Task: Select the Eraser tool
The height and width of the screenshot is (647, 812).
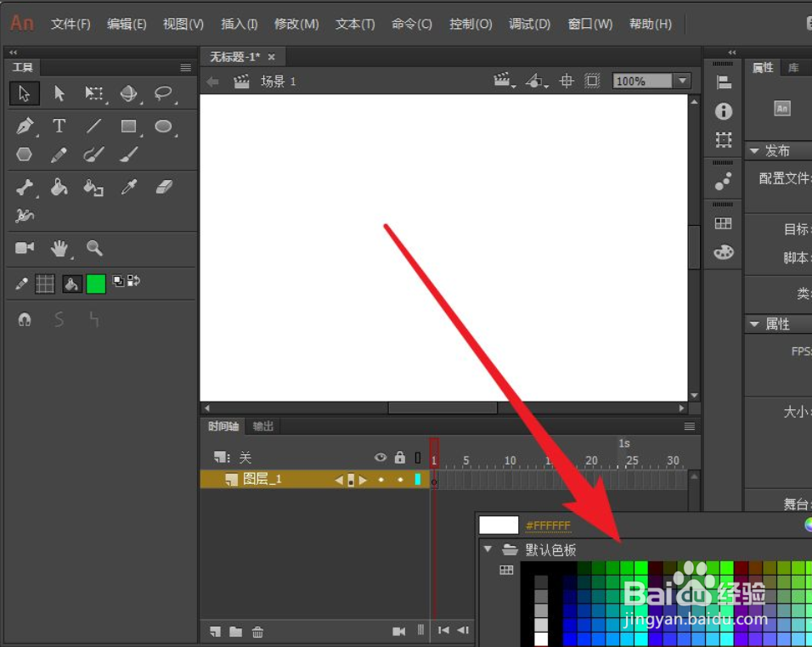Action: tap(164, 186)
